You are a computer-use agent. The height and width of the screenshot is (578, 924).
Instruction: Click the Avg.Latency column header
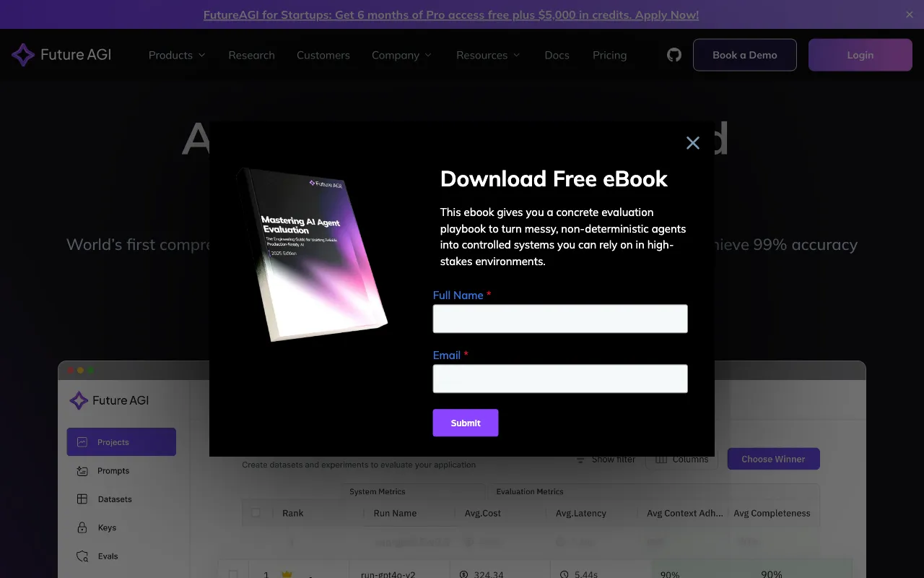click(x=581, y=513)
